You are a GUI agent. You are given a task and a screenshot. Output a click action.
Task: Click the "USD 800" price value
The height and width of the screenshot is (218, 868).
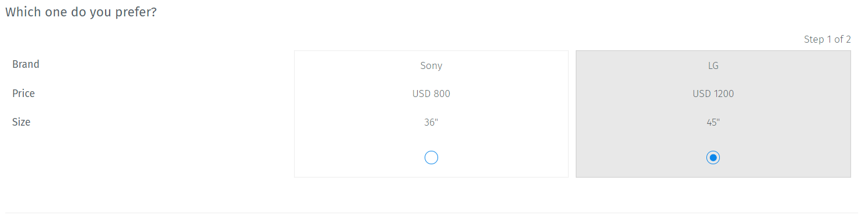click(x=431, y=94)
